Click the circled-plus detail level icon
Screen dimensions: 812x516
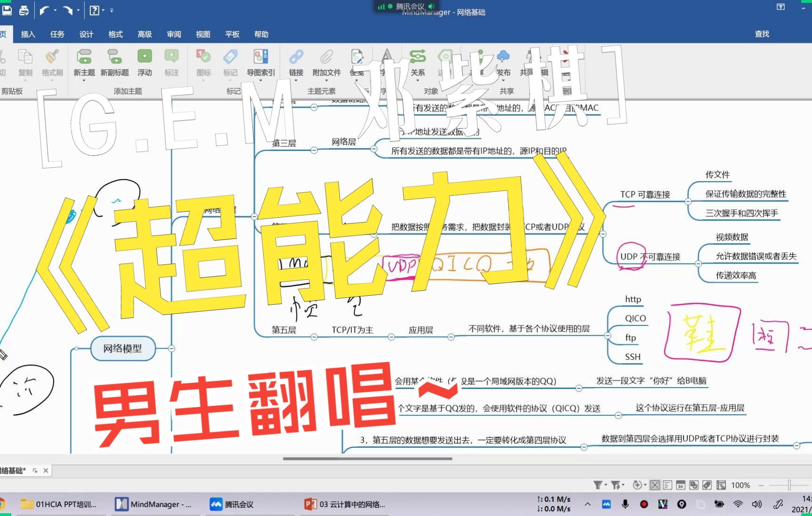pos(637,485)
